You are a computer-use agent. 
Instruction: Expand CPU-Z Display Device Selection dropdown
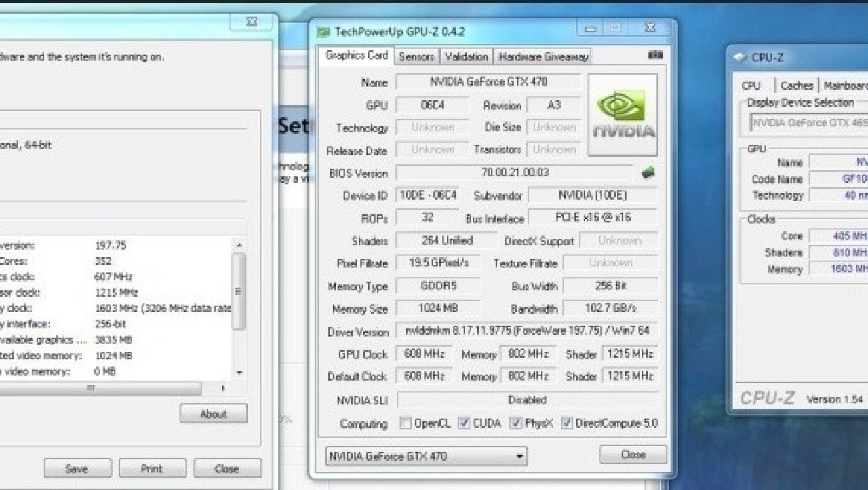809,123
